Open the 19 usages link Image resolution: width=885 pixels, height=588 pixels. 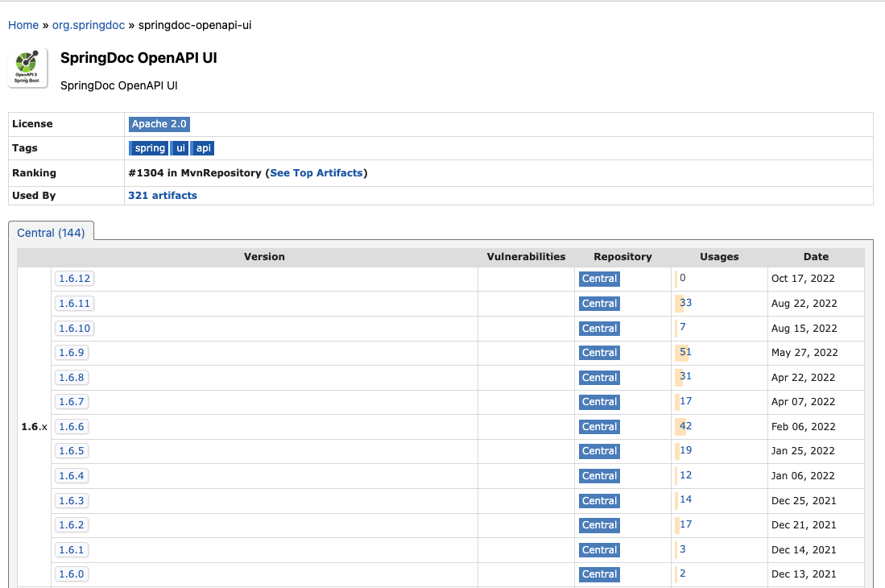pyautogui.click(x=686, y=450)
